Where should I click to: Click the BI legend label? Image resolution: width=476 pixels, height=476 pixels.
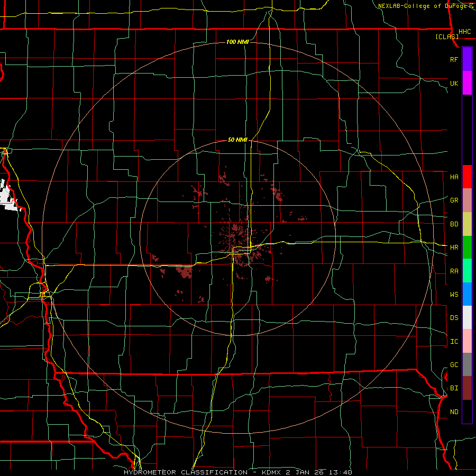[x=454, y=388]
